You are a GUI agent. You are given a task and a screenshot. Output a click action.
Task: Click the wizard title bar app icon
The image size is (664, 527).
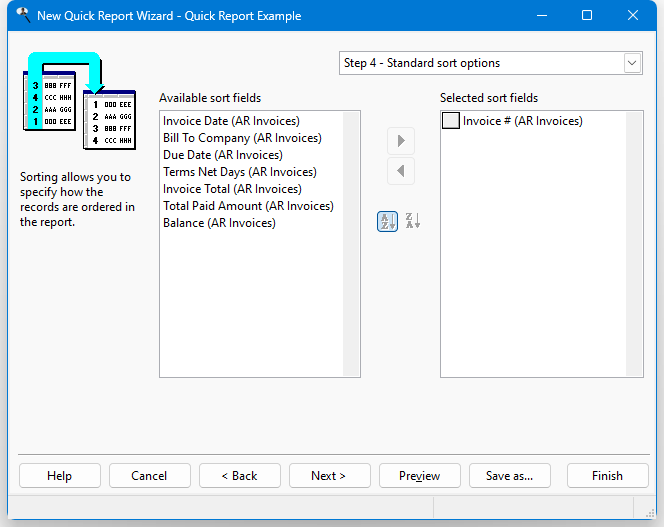coord(23,15)
